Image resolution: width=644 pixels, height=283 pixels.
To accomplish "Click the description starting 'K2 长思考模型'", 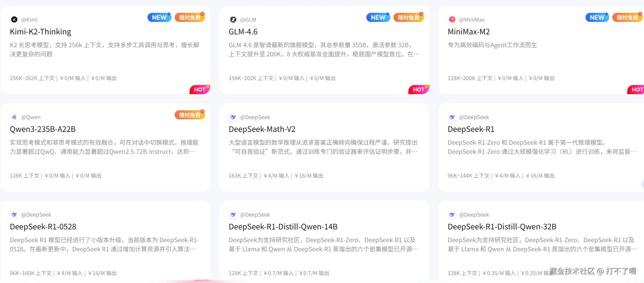I will (x=105, y=50).
